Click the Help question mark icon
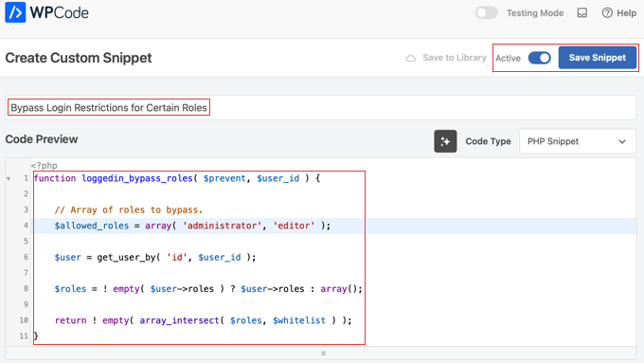Image resolution: width=644 pixels, height=363 pixels. click(x=607, y=13)
